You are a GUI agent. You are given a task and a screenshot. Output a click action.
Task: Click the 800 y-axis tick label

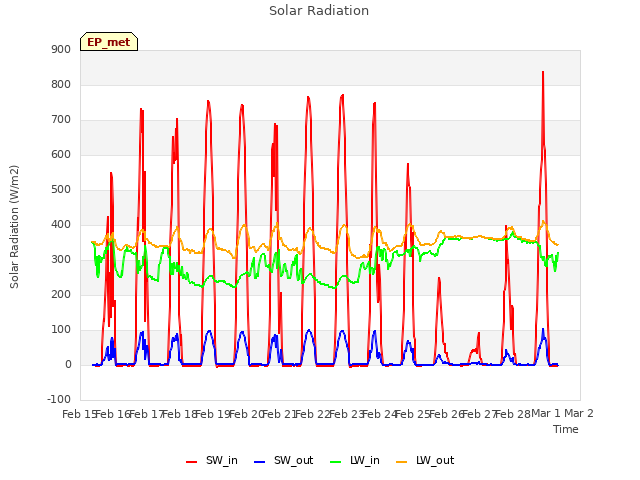[61, 84]
